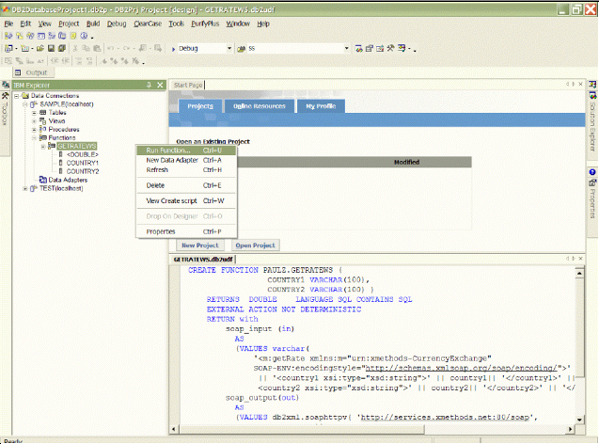Click the Start debugging play arrow
This screenshot has height=444, width=599.
coord(173,49)
